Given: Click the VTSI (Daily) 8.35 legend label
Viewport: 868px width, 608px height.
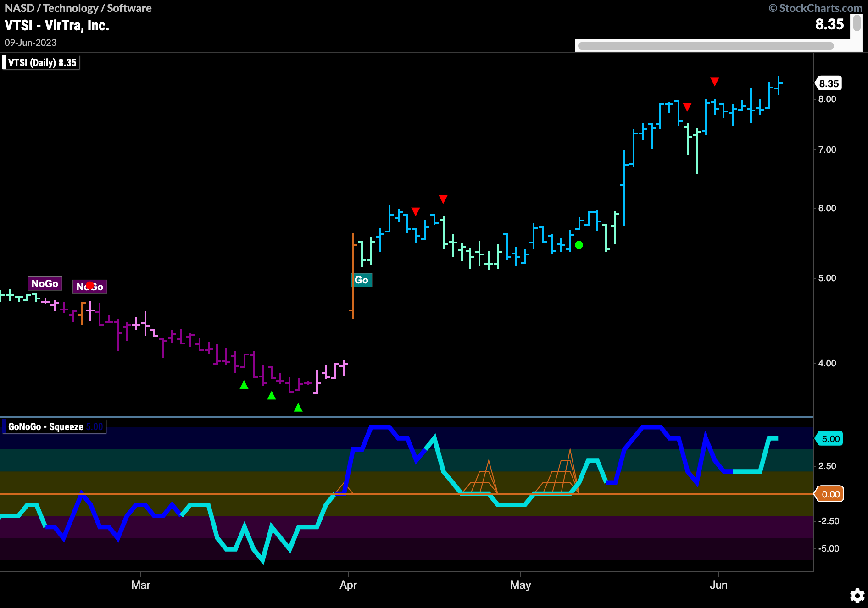Looking at the screenshot, I should pyautogui.click(x=41, y=62).
